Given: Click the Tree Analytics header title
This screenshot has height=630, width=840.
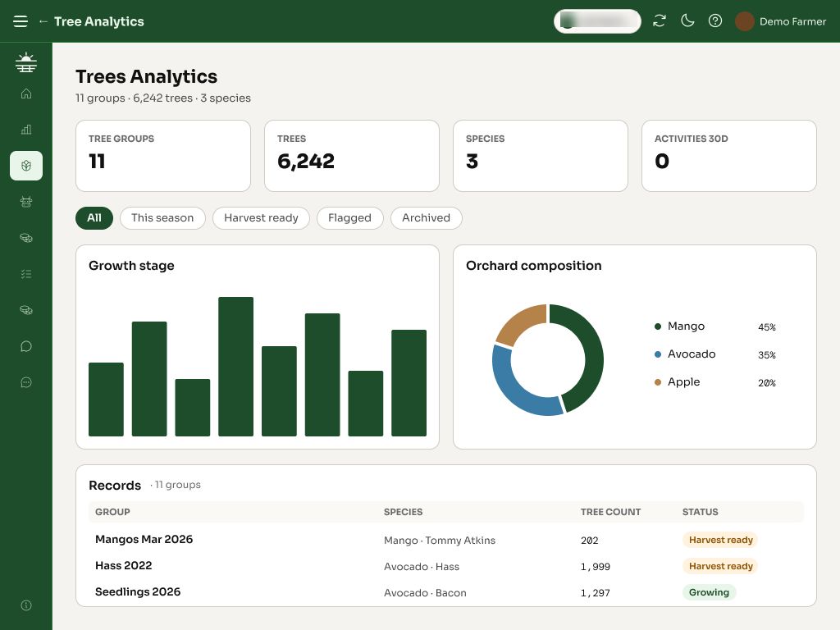Looking at the screenshot, I should [99, 21].
